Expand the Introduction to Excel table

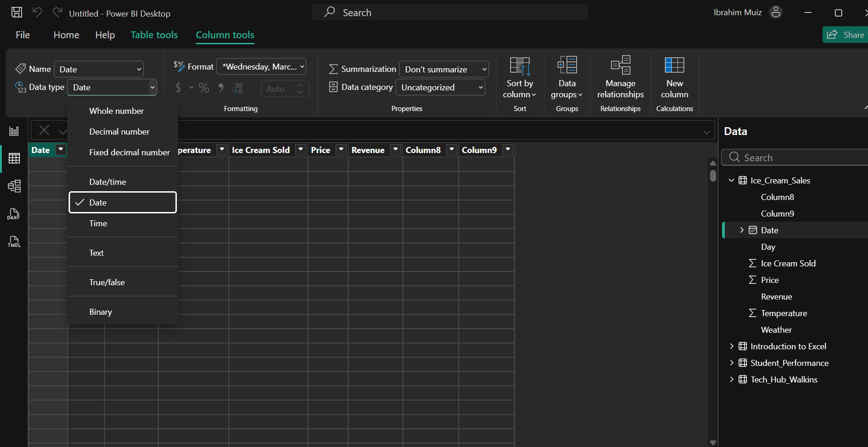[731, 346]
